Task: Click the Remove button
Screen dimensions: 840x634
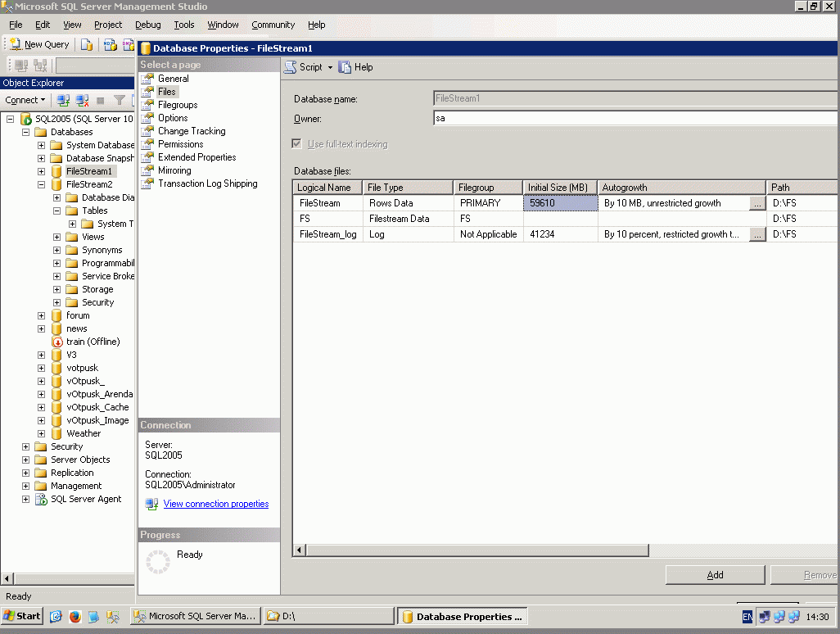Action: tap(805, 575)
